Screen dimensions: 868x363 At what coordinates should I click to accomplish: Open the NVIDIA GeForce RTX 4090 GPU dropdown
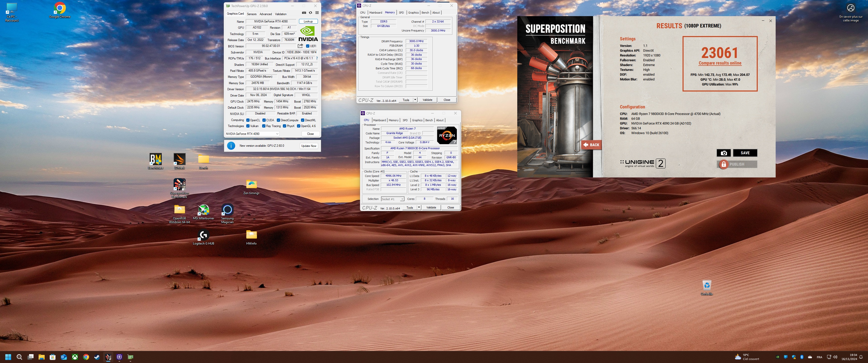click(x=252, y=134)
